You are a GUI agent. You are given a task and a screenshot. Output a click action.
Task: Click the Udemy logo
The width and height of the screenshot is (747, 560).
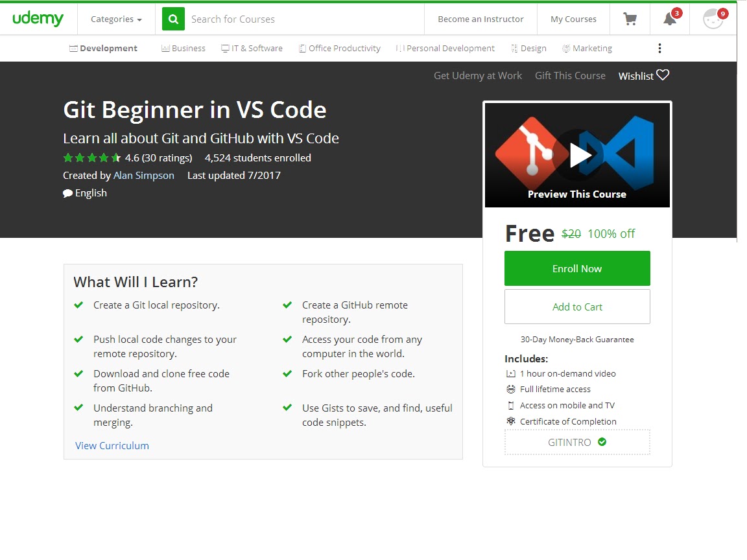[x=38, y=19]
